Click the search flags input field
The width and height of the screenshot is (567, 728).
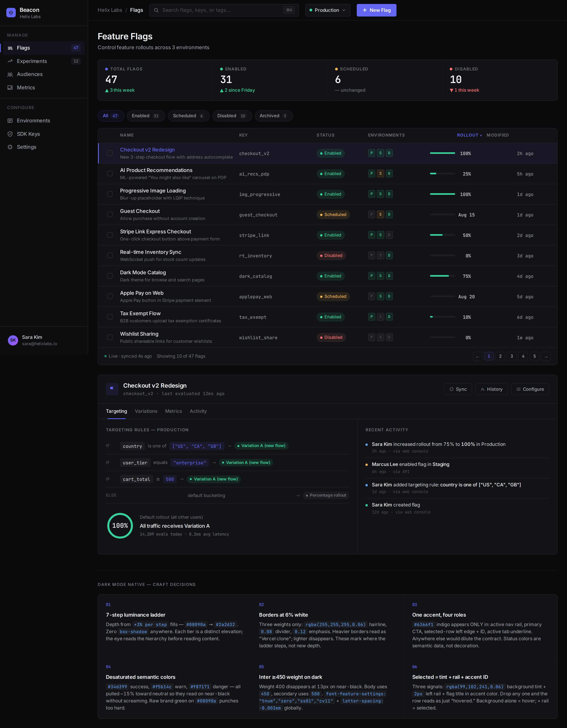tap(224, 10)
